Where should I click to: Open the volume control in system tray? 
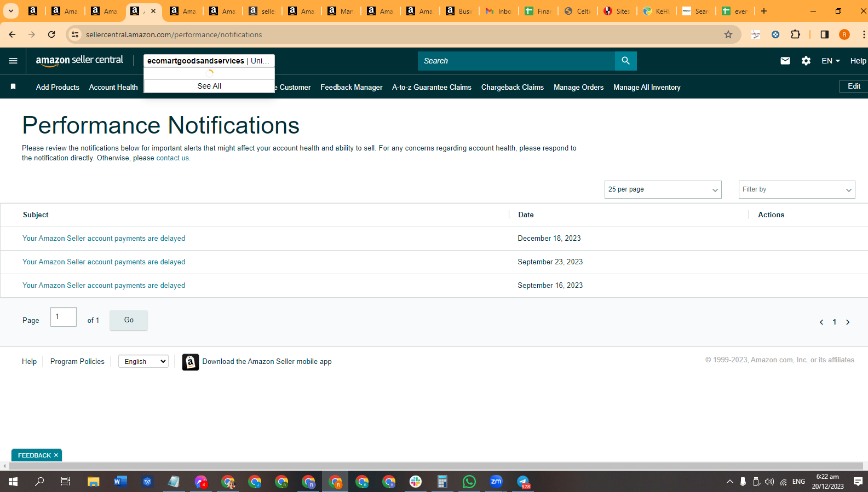(769, 482)
